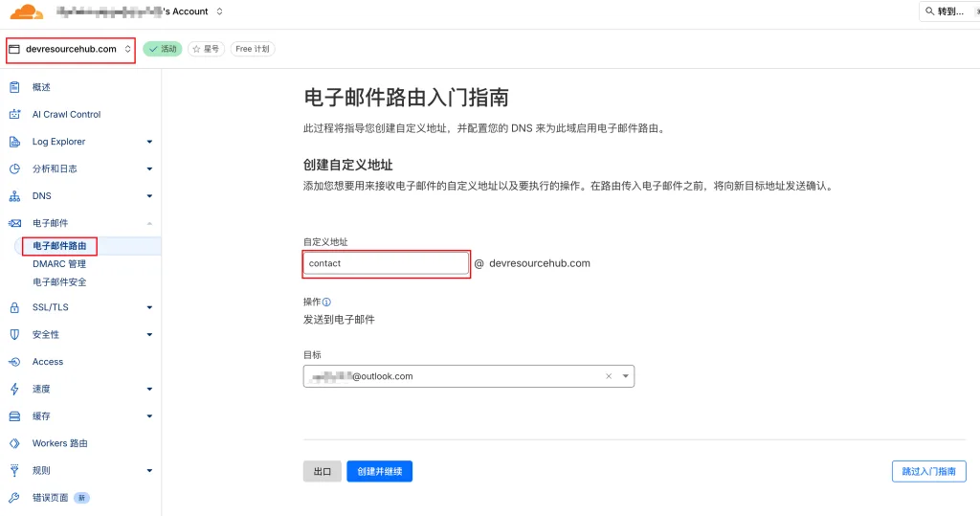
Task: Click the 安全性 shield icon
Action: point(14,335)
